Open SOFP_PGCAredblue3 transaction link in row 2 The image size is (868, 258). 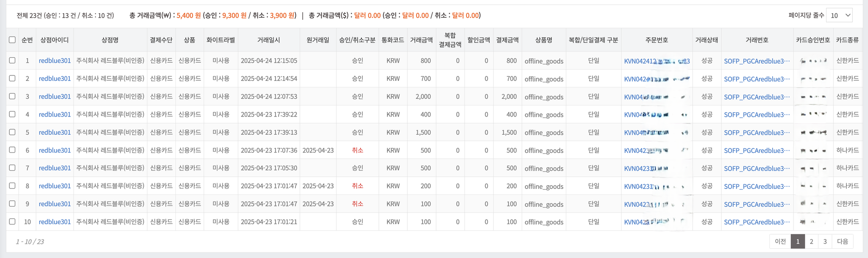[757, 79]
